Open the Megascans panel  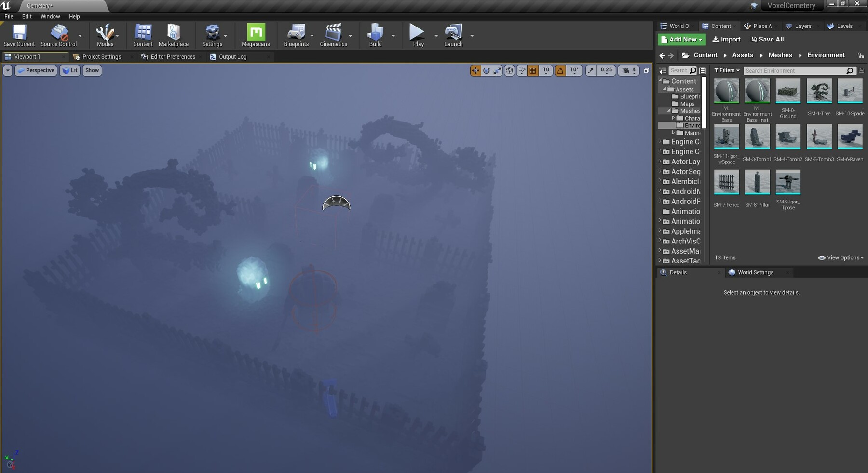pyautogui.click(x=256, y=34)
